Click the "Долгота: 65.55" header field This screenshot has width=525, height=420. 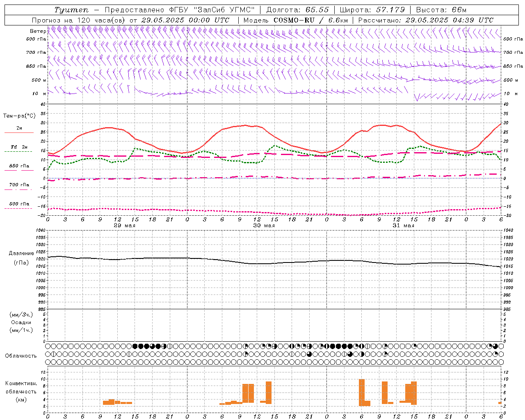(x=297, y=10)
